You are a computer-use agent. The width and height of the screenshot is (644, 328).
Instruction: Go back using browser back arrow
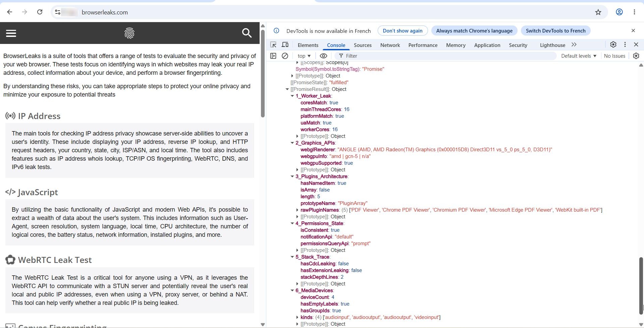(x=10, y=12)
